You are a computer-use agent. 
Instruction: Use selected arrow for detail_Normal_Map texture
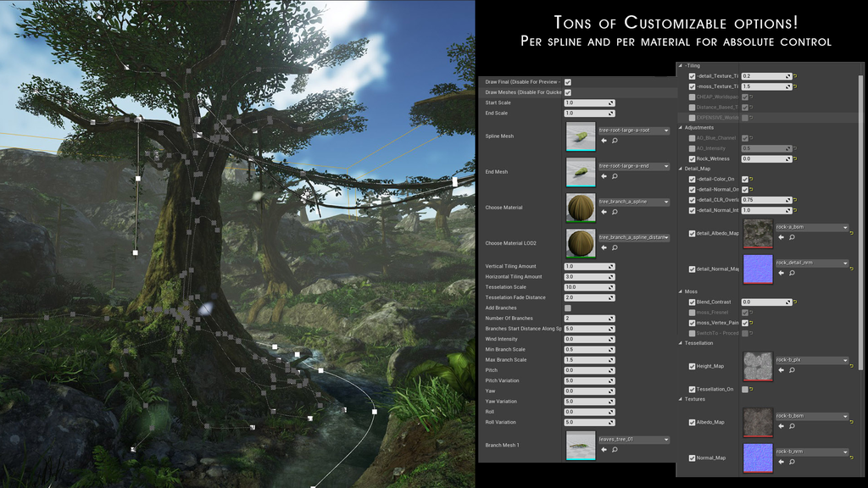(x=781, y=273)
